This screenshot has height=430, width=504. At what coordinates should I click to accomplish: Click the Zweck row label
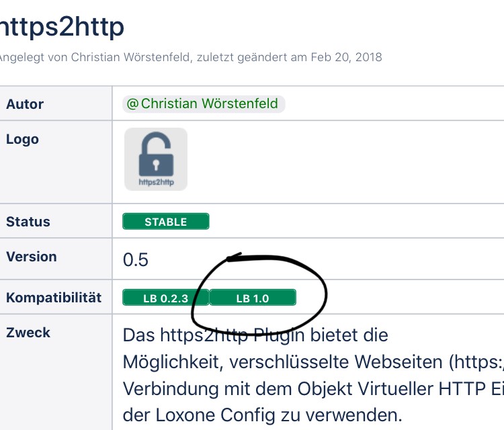(28, 333)
